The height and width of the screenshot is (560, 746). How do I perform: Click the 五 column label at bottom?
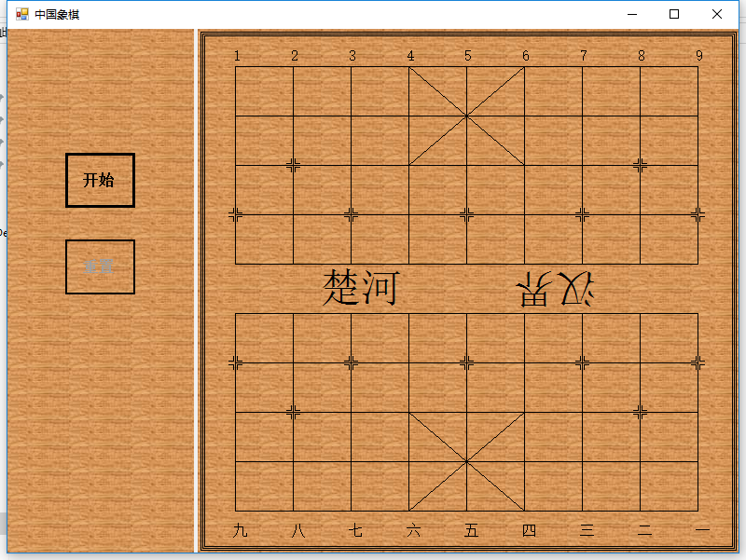point(472,530)
